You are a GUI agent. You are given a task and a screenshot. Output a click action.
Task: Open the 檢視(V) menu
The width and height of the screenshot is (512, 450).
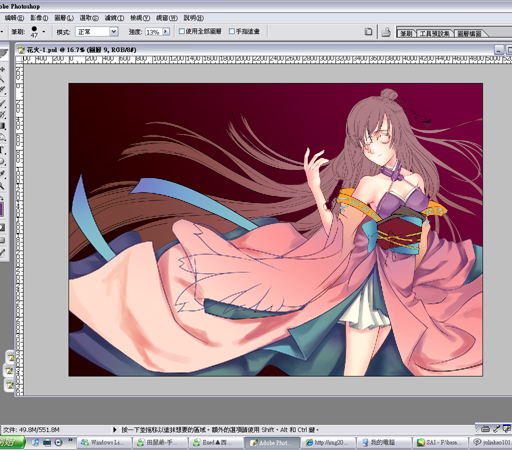pos(140,18)
